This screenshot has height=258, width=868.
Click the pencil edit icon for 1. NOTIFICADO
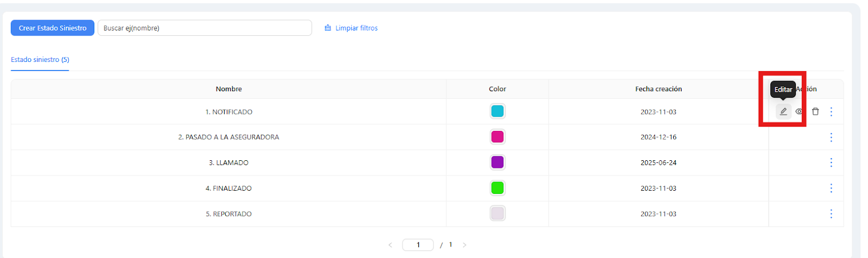tap(783, 111)
